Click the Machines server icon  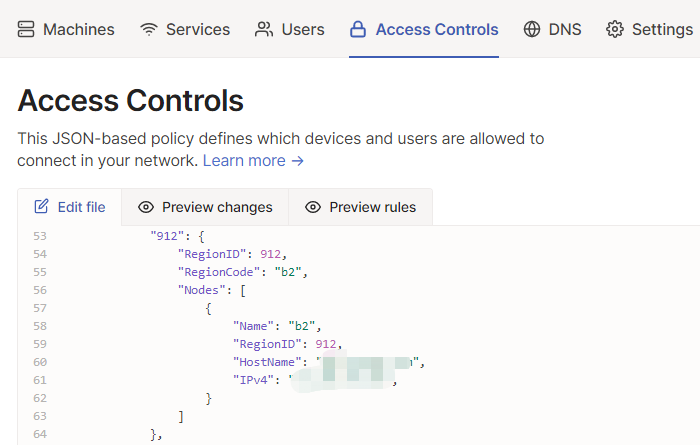[x=26, y=29]
